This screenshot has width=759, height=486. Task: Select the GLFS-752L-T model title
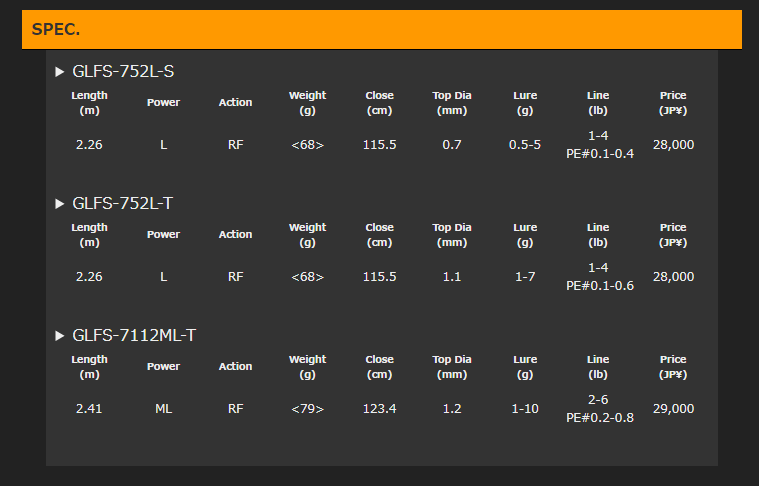pos(122,204)
